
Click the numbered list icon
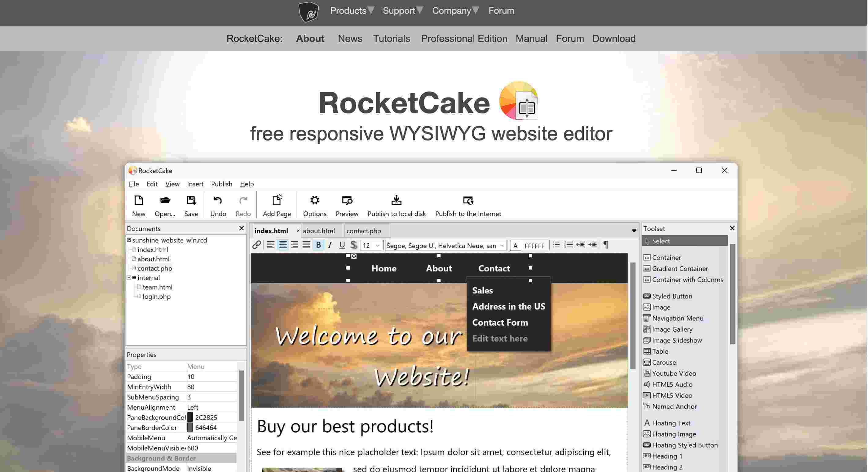[x=568, y=245]
